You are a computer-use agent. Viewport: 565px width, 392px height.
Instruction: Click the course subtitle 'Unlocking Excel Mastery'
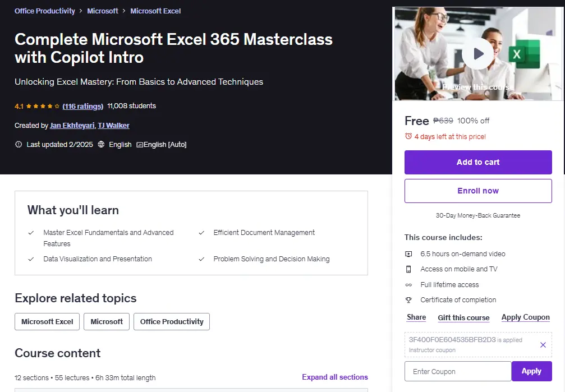[x=139, y=82]
